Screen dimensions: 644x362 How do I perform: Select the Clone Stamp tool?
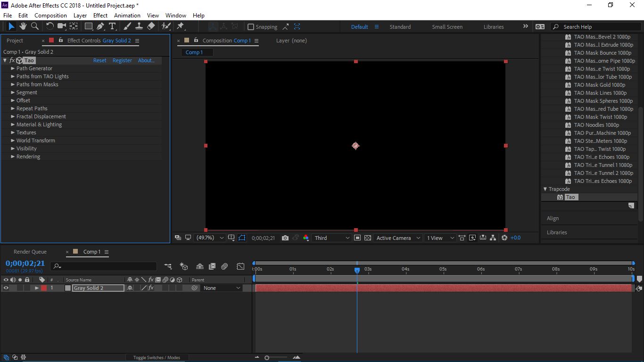tap(139, 26)
